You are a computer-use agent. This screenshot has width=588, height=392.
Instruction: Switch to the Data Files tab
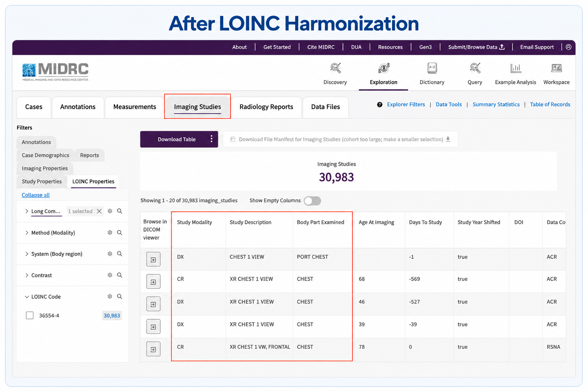pos(325,107)
